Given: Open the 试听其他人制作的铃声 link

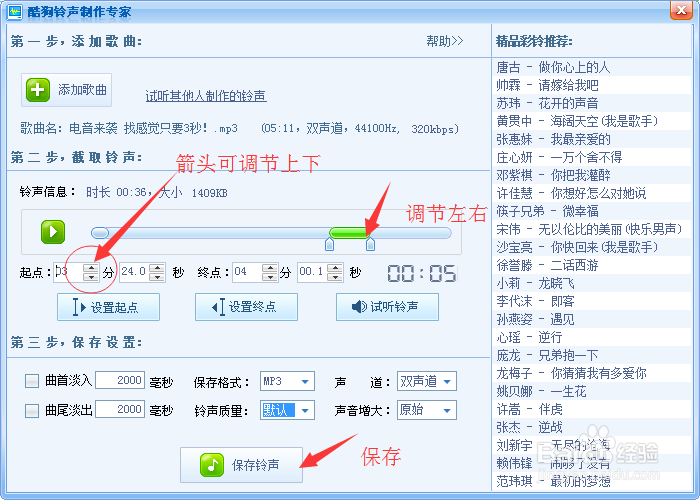Looking at the screenshot, I should click(206, 96).
